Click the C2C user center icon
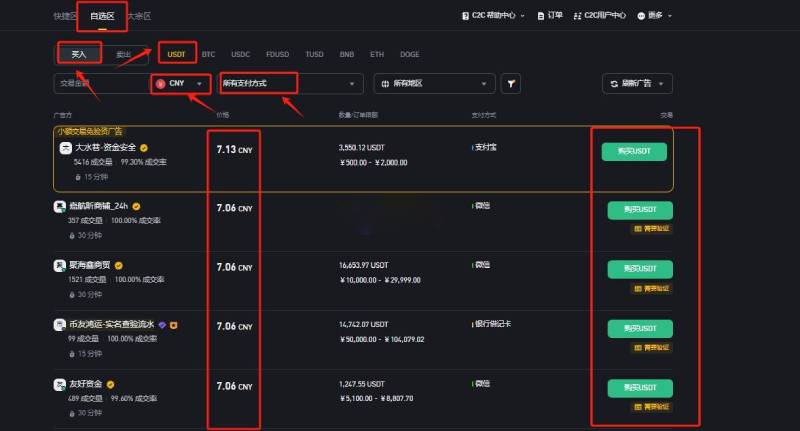The width and height of the screenshot is (800, 431). click(x=577, y=16)
